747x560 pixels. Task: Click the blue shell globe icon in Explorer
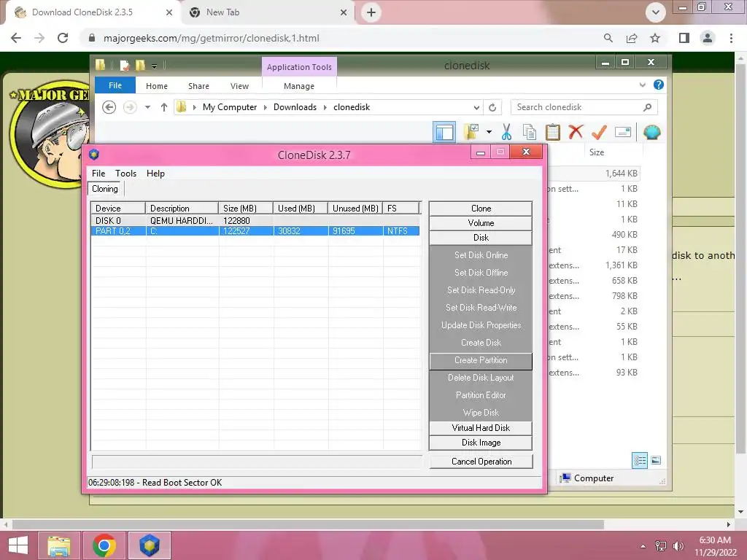tap(651, 132)
